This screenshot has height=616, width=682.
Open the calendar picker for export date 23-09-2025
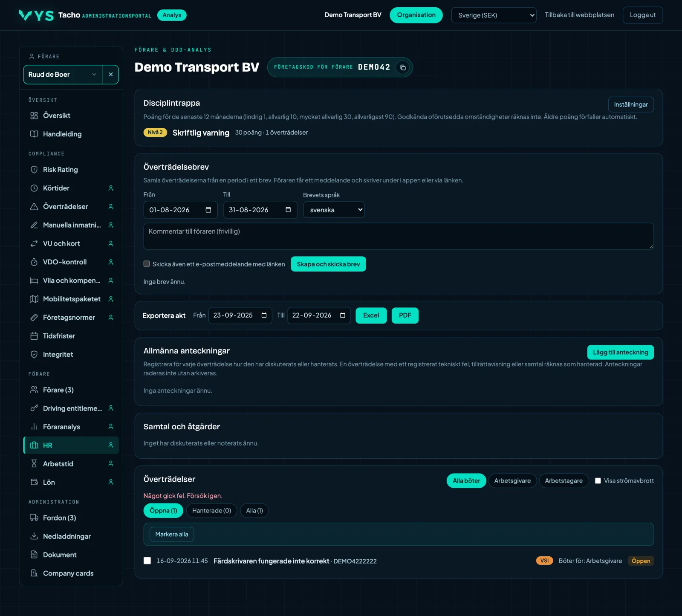click(x=264, y=315)
